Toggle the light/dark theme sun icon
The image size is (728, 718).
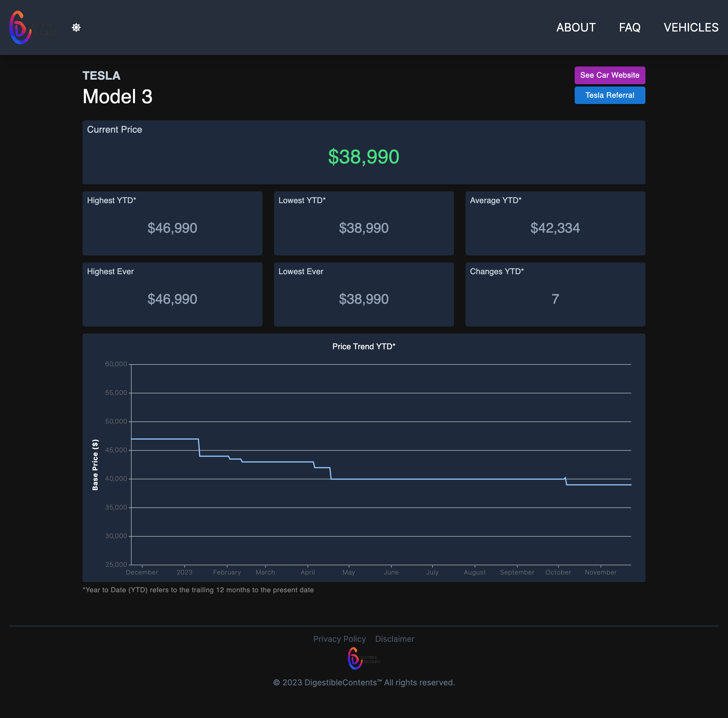76,28
